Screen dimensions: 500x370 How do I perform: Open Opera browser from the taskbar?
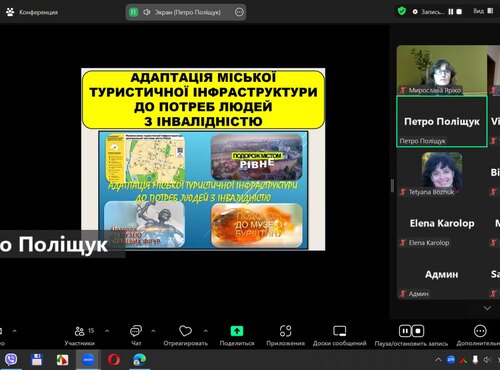point(114,360)
